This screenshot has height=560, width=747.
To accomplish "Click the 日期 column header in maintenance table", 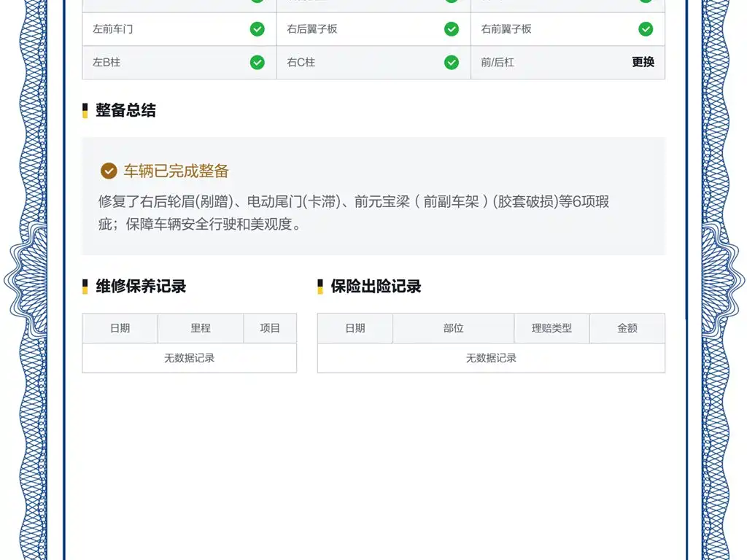I will (x=120, y=328).
